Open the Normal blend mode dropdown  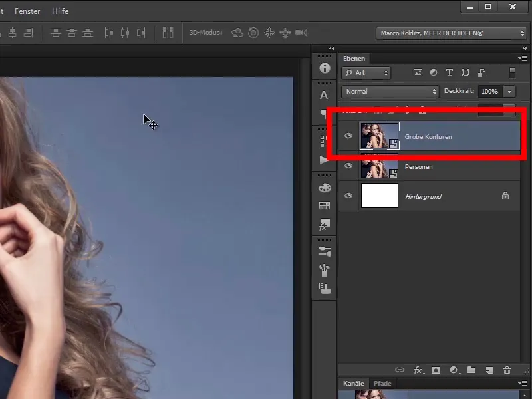point(390,92)
